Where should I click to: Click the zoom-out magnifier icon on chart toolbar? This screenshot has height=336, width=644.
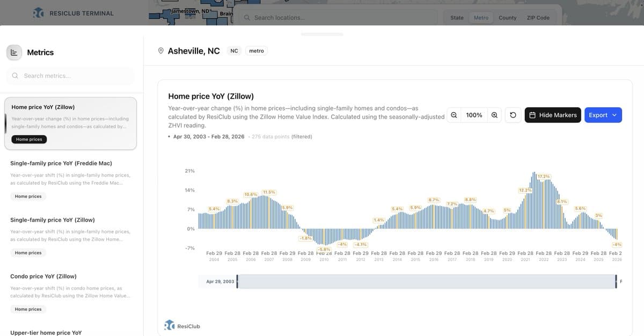pyautogui.click(x=453, y=115)
